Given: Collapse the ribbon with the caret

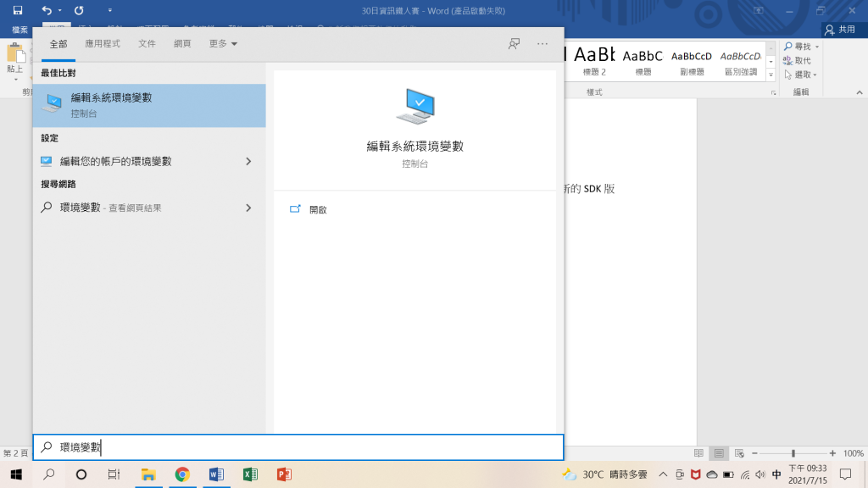Looking at the screenshot, I should pyautogui.click(x=860, y=92).
